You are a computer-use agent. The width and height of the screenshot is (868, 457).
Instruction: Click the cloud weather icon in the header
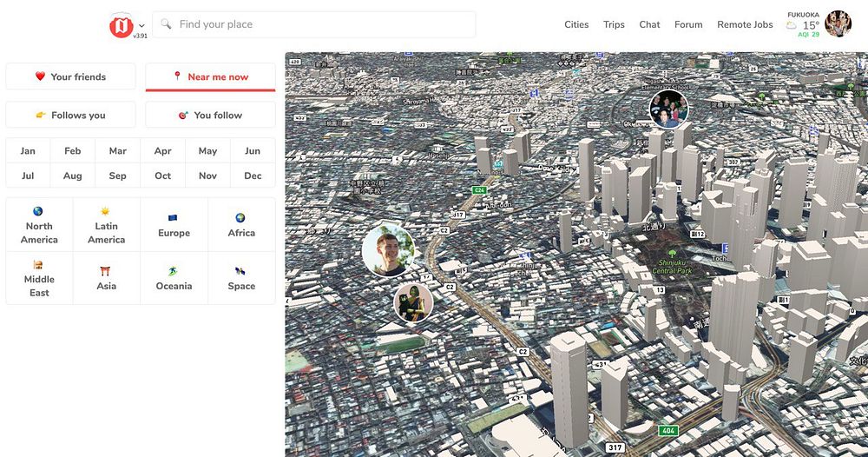[x=791, y=25]
